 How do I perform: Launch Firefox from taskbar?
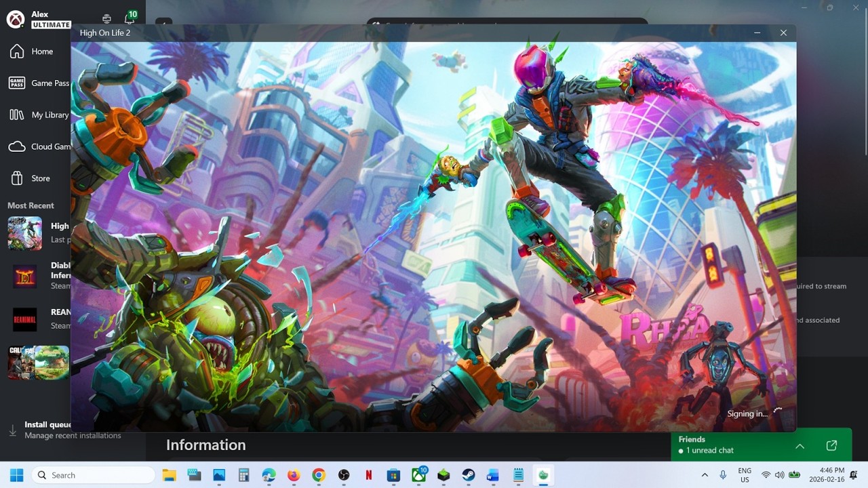pos(294,475)
